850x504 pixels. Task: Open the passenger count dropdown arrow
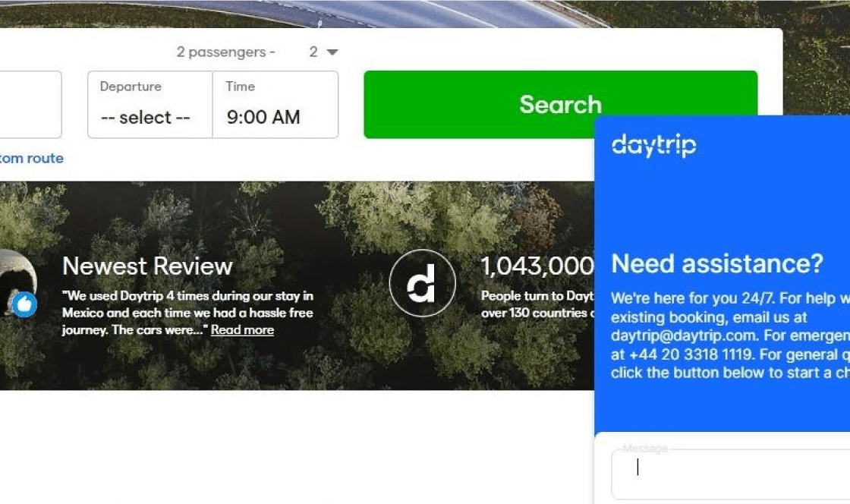[x=332, y=52]
